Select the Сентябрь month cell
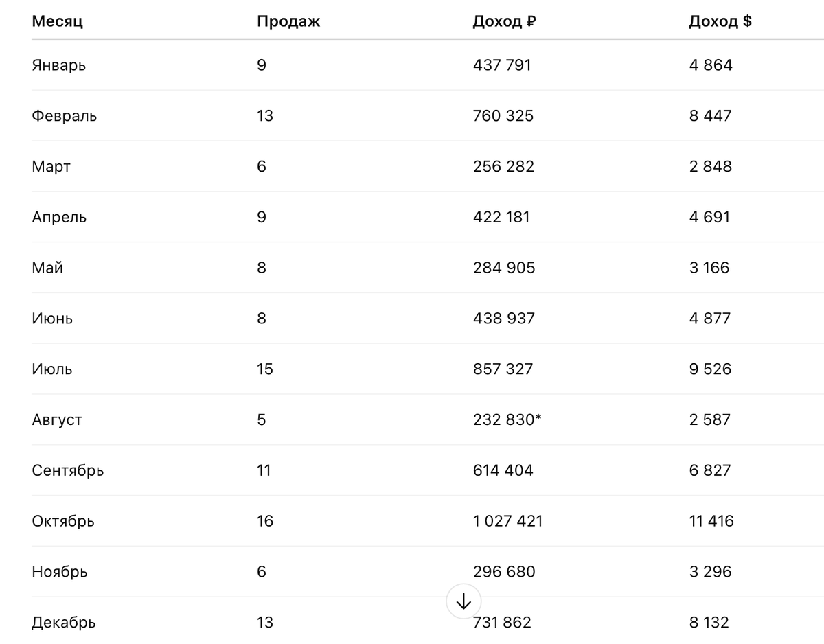This screenshot has width=824, height=644. 67,471
